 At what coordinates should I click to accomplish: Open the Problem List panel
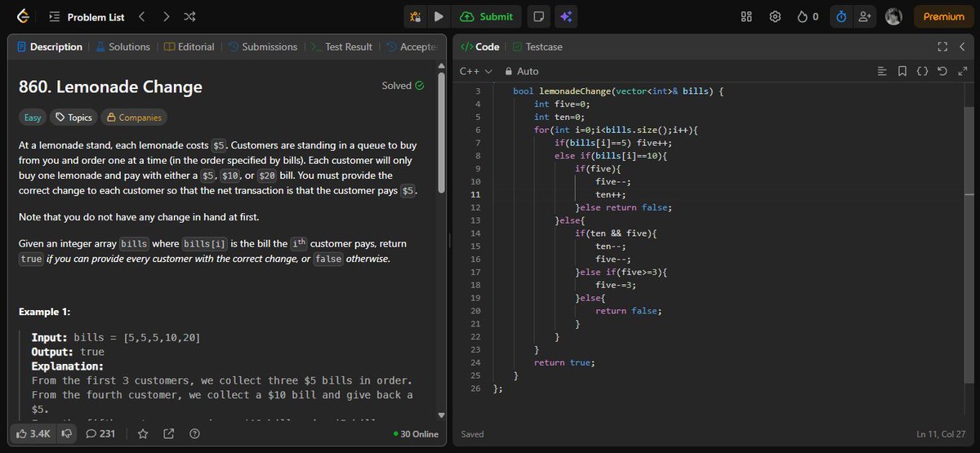coord(87,16)
